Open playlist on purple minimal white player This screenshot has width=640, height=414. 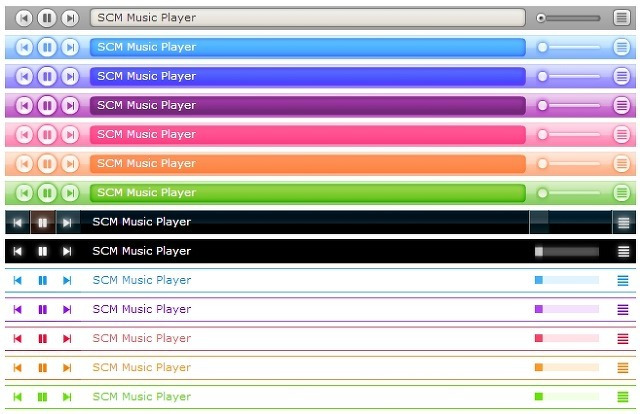pyautogui.click(x=623, y=309)
